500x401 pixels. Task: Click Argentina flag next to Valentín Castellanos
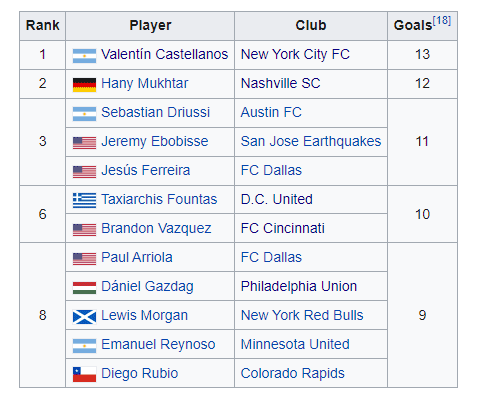click(x=84, y=56)
